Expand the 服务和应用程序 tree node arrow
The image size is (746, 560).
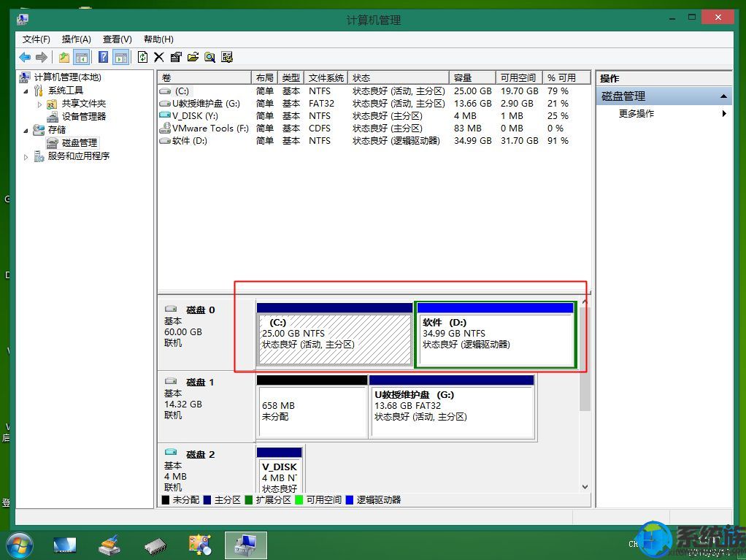point(26,157)
